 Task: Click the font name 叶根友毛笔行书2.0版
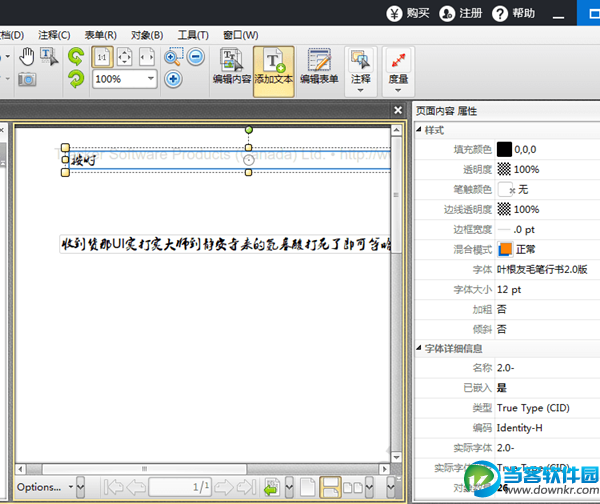[x=542, y=269]
